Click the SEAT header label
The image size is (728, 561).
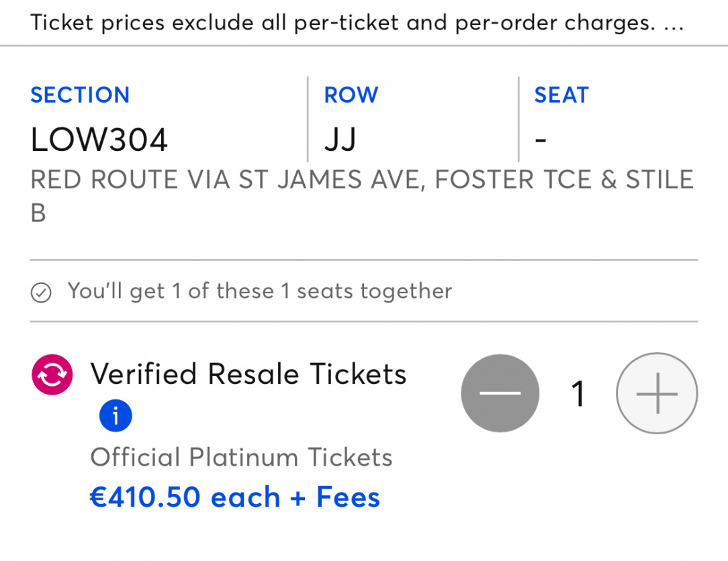click(x=561, y=95)
